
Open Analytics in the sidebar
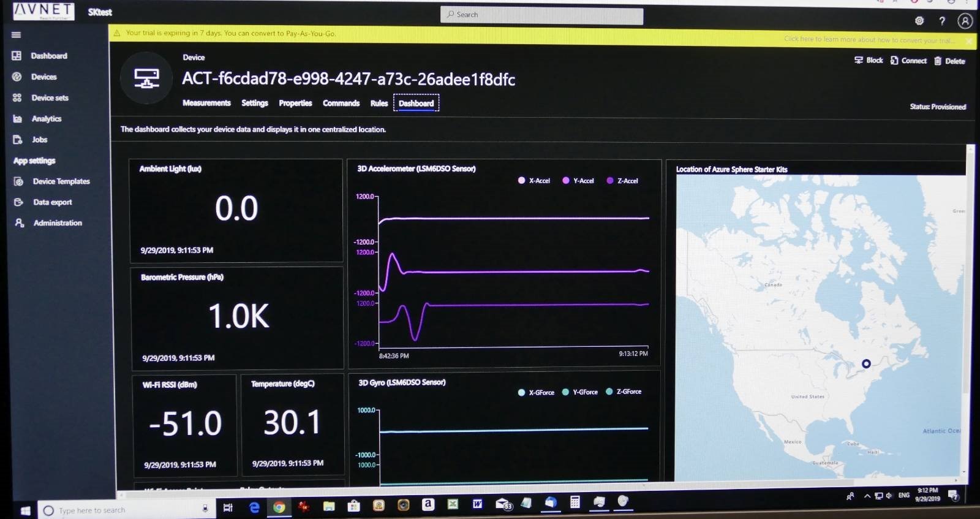[37, 118]
